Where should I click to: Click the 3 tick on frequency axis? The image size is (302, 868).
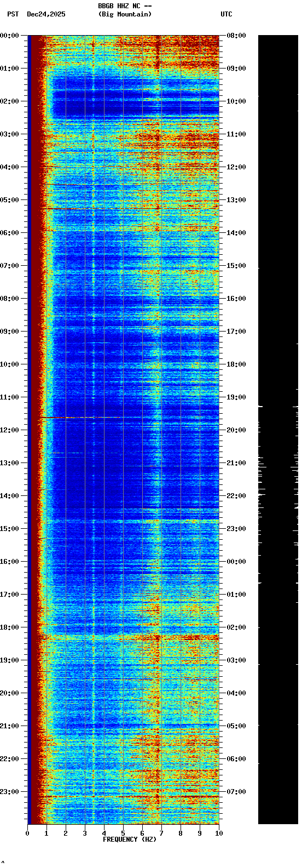click(x=85, y=833)
